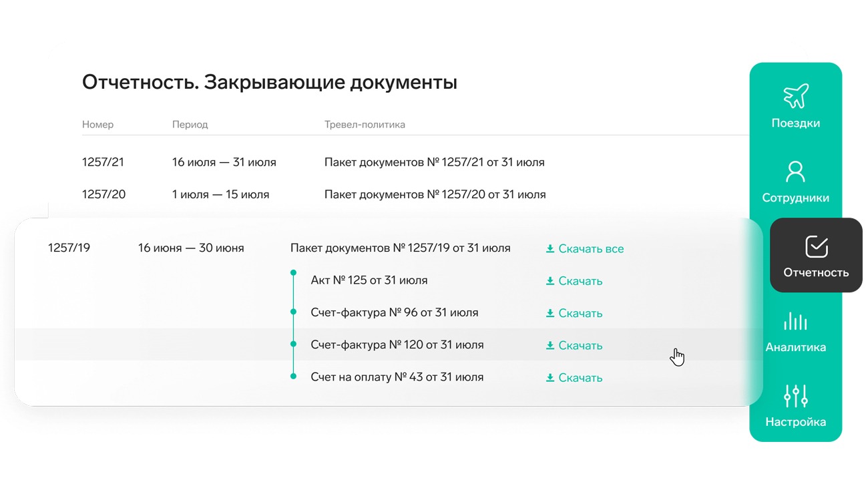Screen dimensions: 868x488
Task: Download Счет-фактура № 120 via Скачать link
Action: tap(580, 345)
